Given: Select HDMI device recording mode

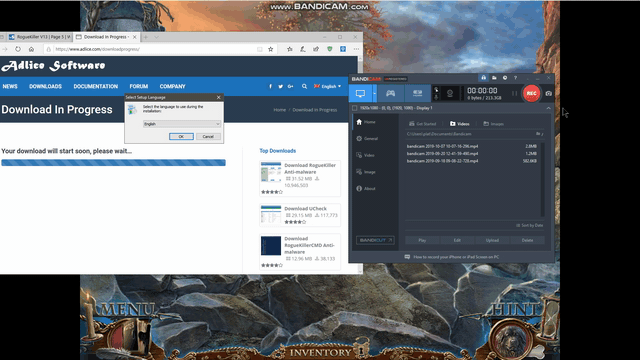Looking at the screenshot, I should pos(417,93).
